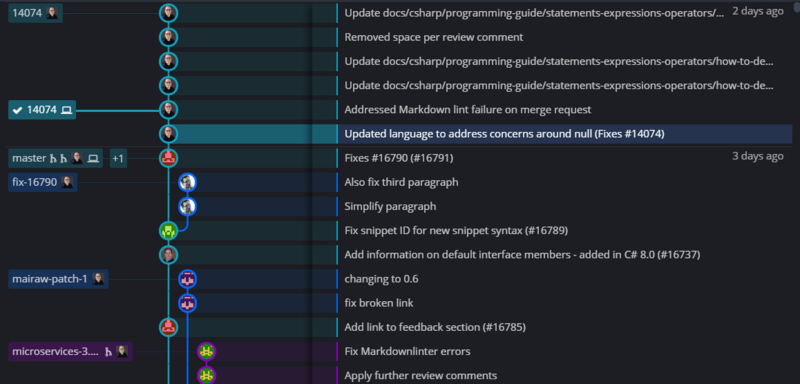Image resolution: width=800 pixels, height=384 pixels.
Task: Click the avatar on the mairaw-patch-1 label
Action: tap(98, 279)
